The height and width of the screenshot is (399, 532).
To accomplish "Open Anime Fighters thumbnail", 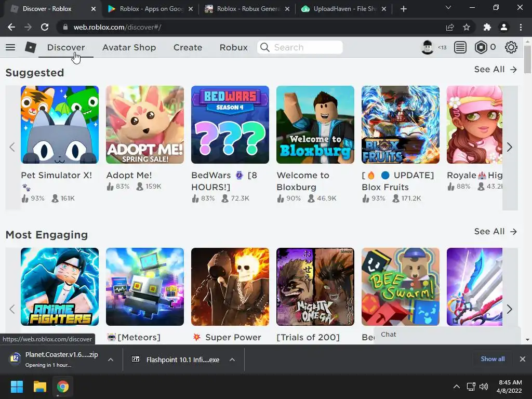I will [x=60, y=287].
